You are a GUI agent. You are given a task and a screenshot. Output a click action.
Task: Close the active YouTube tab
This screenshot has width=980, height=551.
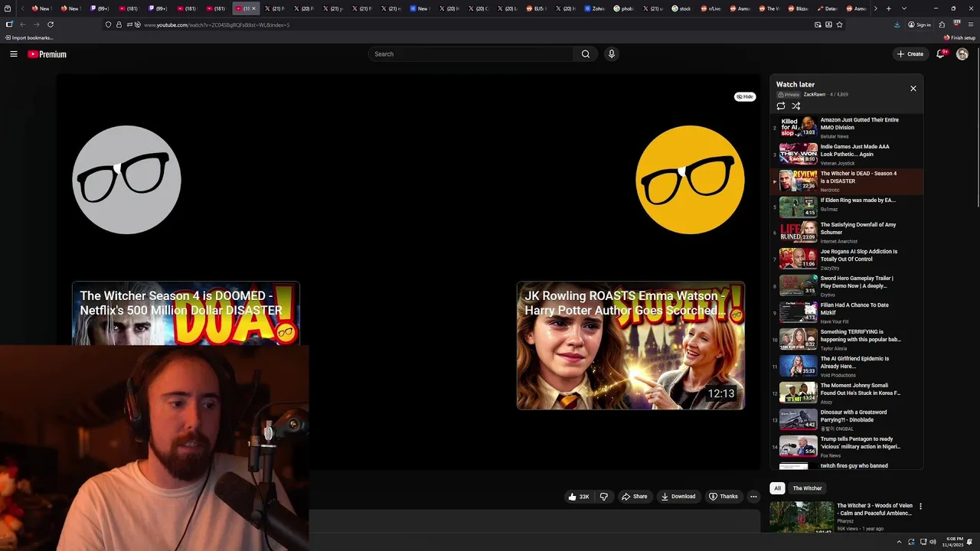253,8
